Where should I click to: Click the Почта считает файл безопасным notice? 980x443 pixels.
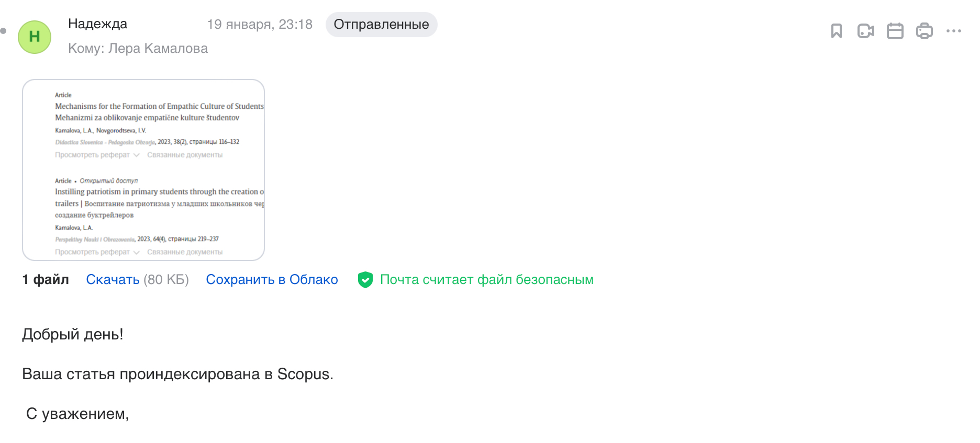tap(486, 280)
